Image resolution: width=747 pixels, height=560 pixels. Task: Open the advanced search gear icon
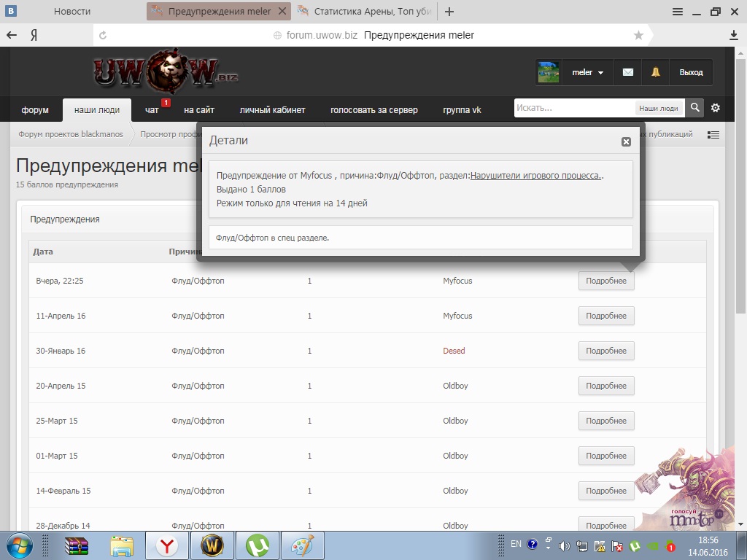(716, 108)
